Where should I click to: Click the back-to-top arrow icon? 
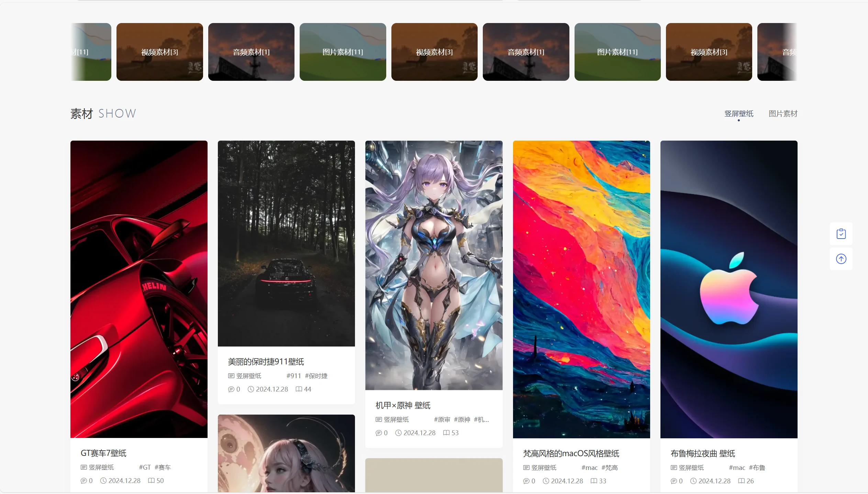(841, 259)
